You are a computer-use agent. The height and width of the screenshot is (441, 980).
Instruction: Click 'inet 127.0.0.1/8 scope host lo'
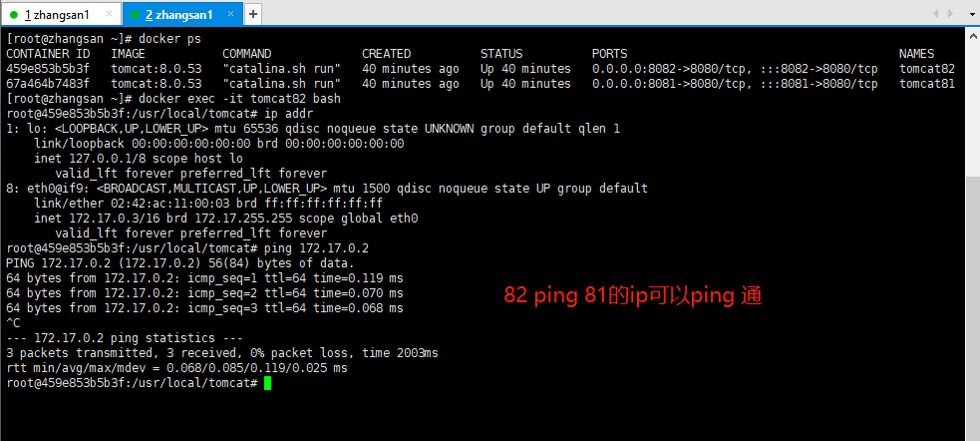(x=139, y=159)
